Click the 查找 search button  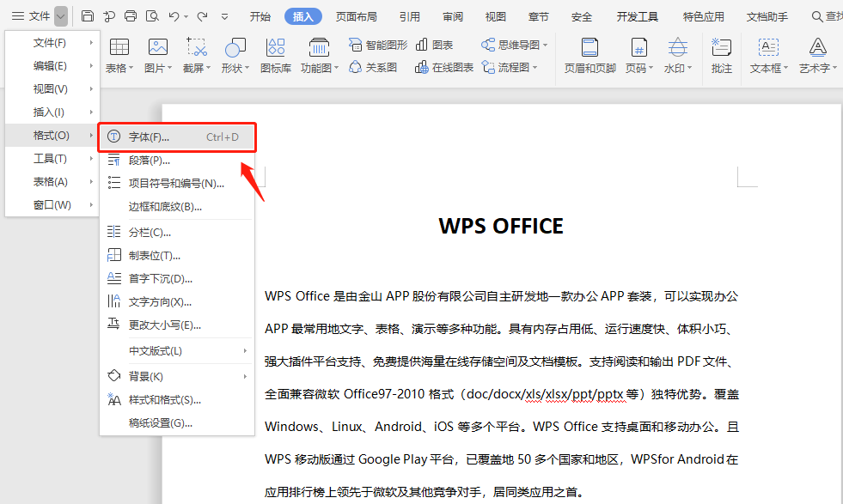click(x=827, y=16)
